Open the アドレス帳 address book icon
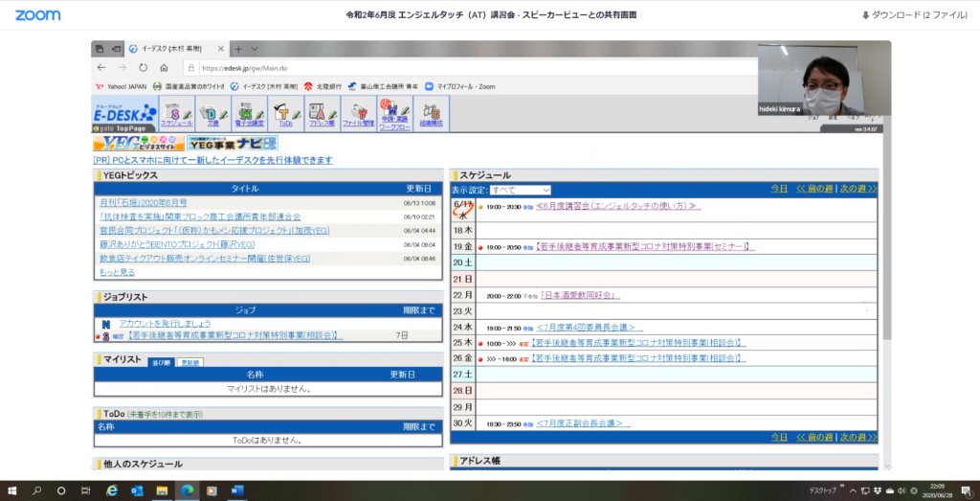980x501 pixels. 320,113
